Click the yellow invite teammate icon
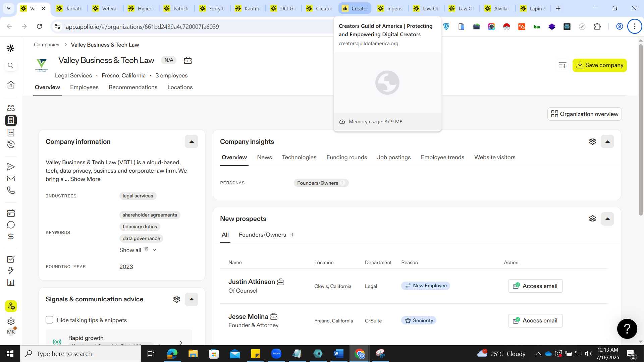Viewport: 644px width, 362px height. 11,306
